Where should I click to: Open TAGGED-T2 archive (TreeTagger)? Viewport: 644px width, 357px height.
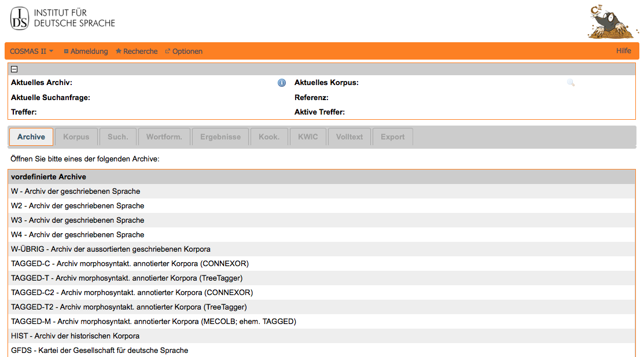tap(322, 307)
